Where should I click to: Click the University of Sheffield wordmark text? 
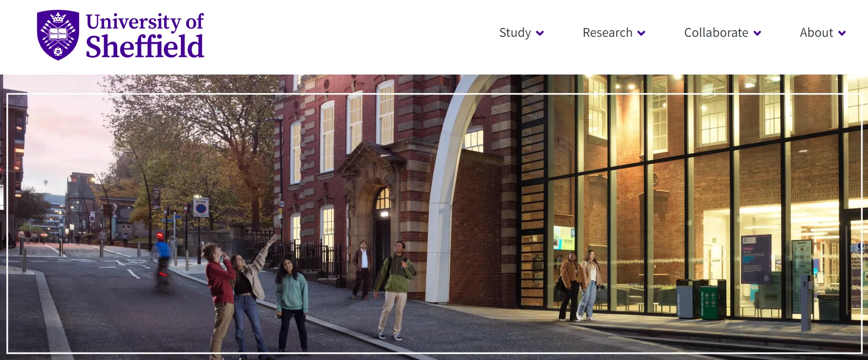pyautogui.click(x=145, y=36)
